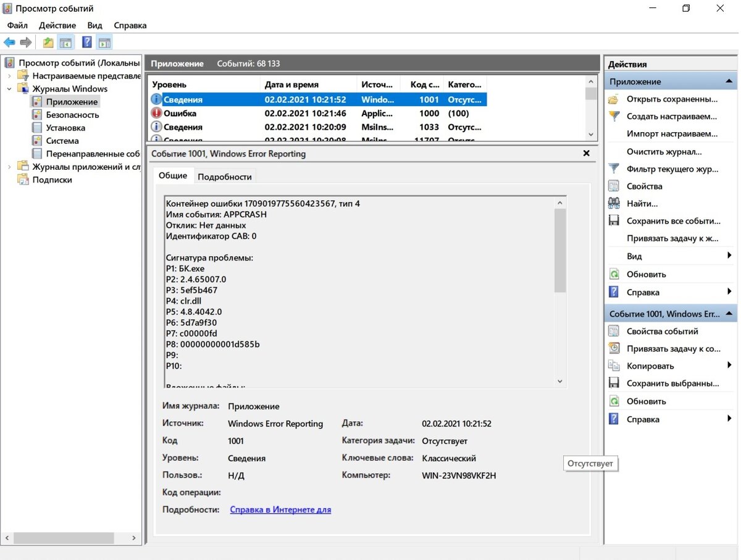Click Сохранить выбранные события action
741x560 pixels.
tap(672, 383)
